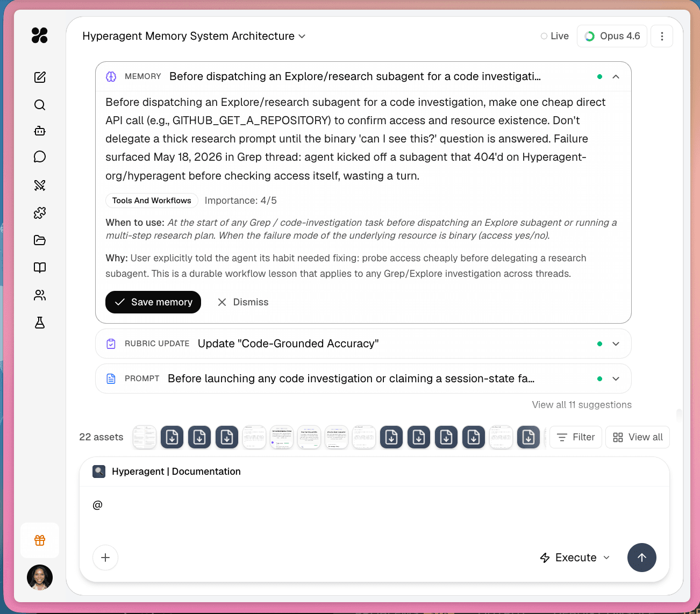
Task: Expand the RUBRIC UPDATE suggestion
Action: click(x=616, y=344)
